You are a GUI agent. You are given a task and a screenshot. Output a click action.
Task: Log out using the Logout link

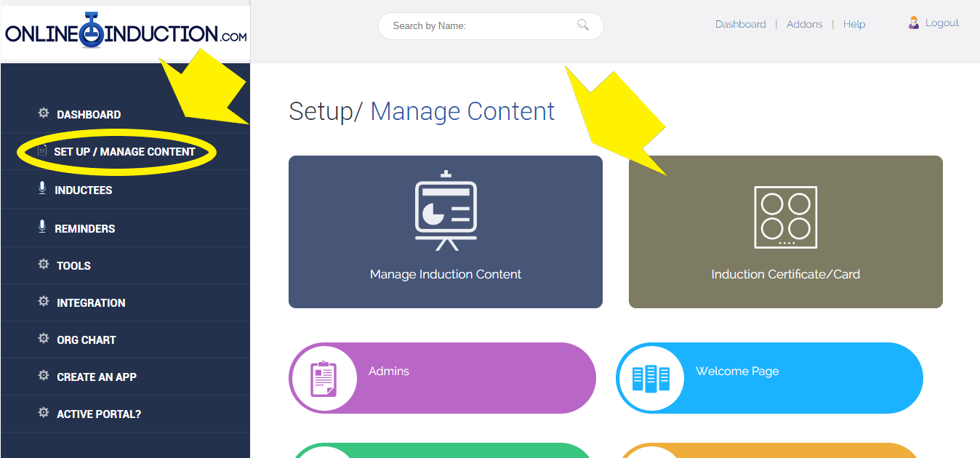pyautogui.click(x=941, y=23)
